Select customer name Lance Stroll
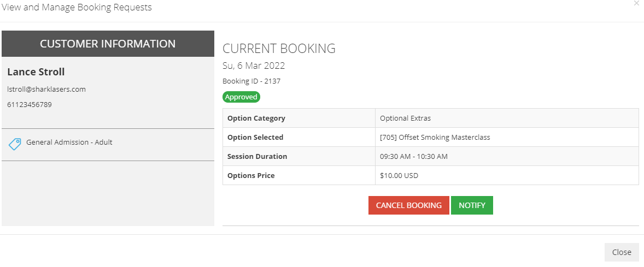 (36, 72)
